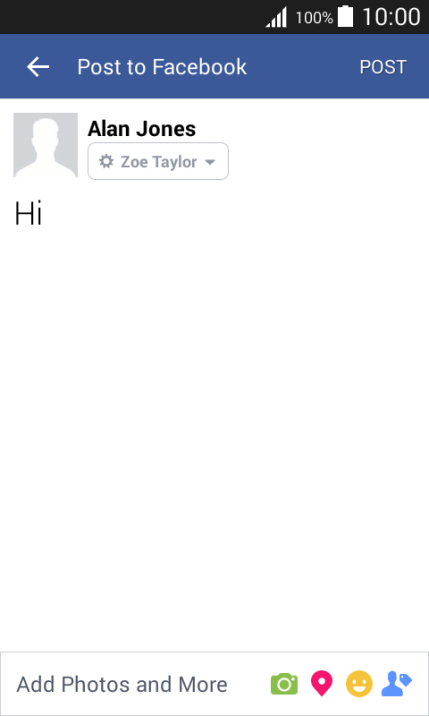
Task: Open the Zoe Taylor audience selector
Action: (x=158, y=161)
